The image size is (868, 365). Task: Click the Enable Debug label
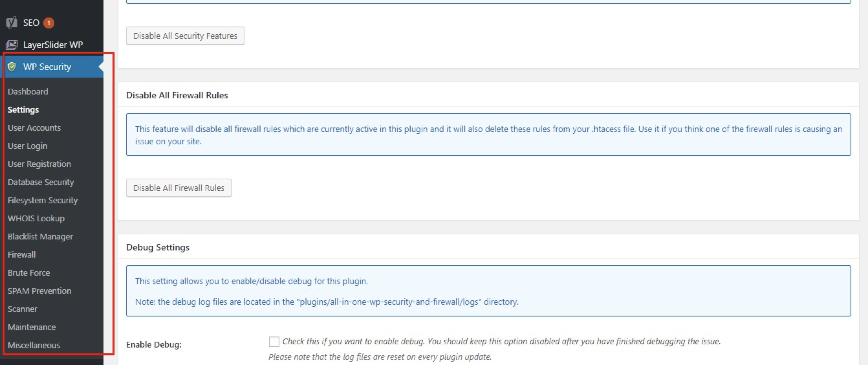click(x=154, y=344)
